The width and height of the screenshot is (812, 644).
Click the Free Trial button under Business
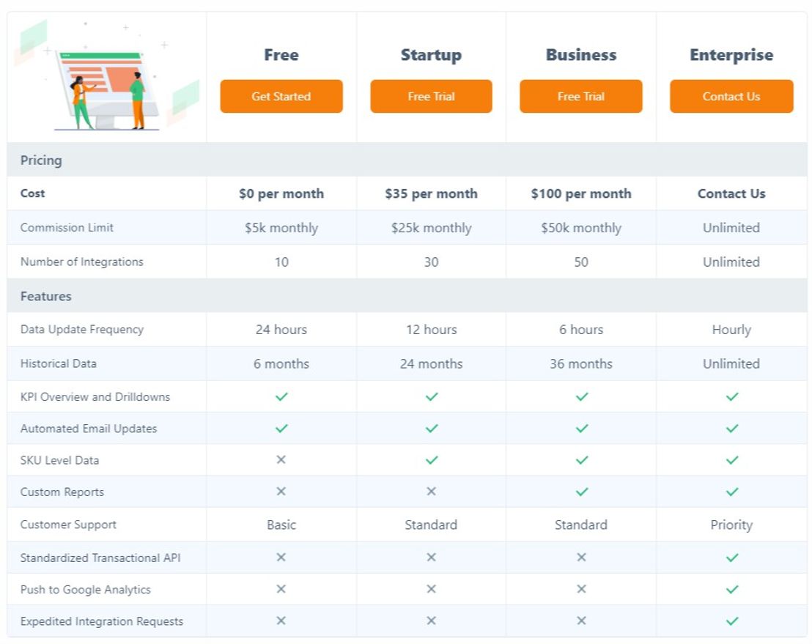[581, 96]
